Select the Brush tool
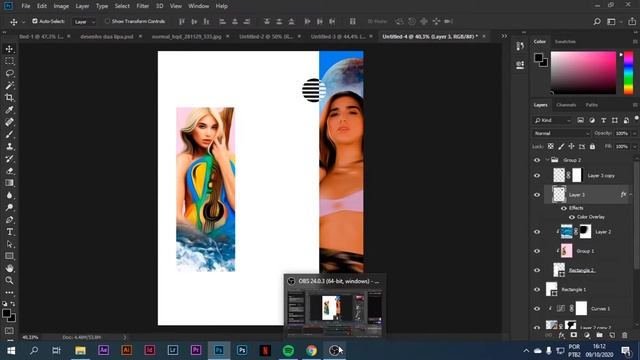Screen dimensions: 640x360 click(9, 134)
